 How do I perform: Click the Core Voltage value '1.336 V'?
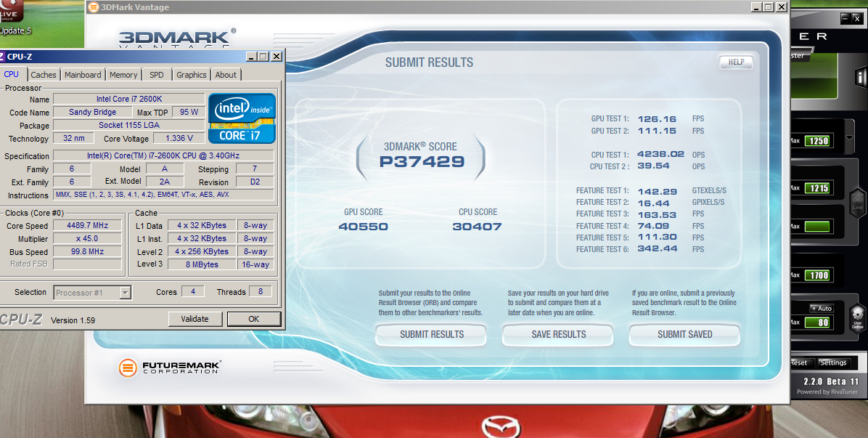[x=179, y=139]
